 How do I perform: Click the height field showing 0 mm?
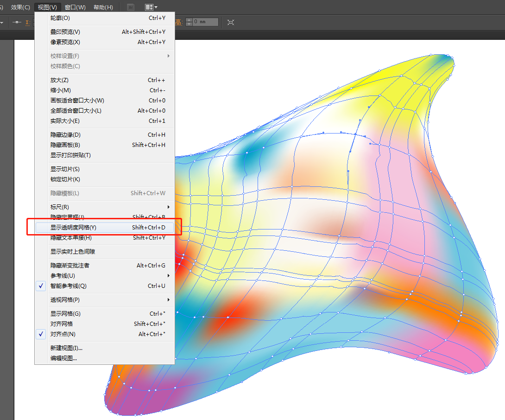[x=205, y=22]
